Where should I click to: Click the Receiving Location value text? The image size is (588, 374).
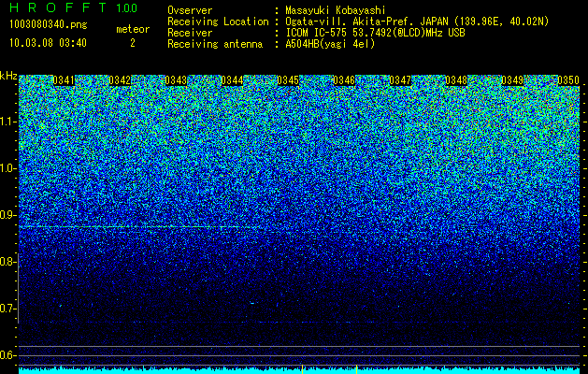[x=417, y=22]
